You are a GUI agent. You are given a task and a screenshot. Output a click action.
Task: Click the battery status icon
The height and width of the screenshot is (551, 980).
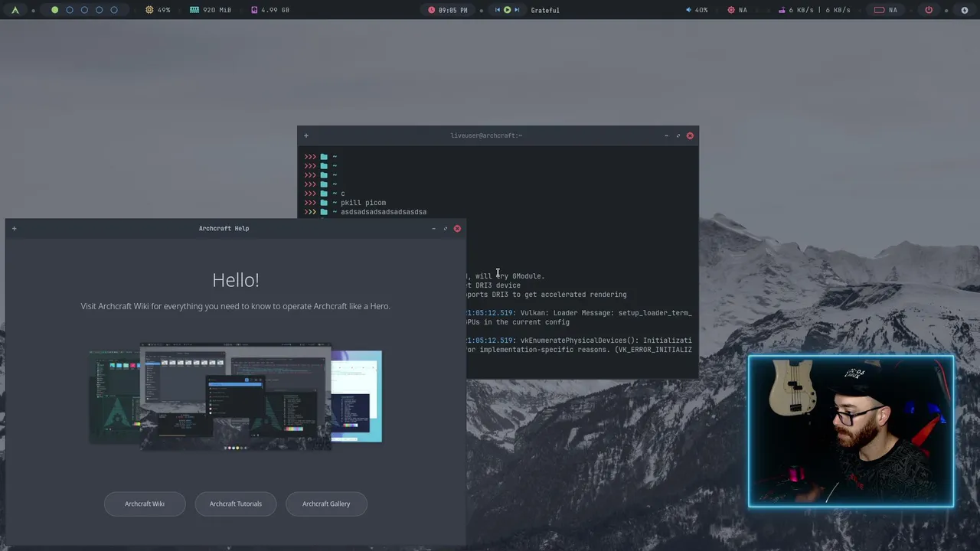pyautogui.click(x=880, y=10)
